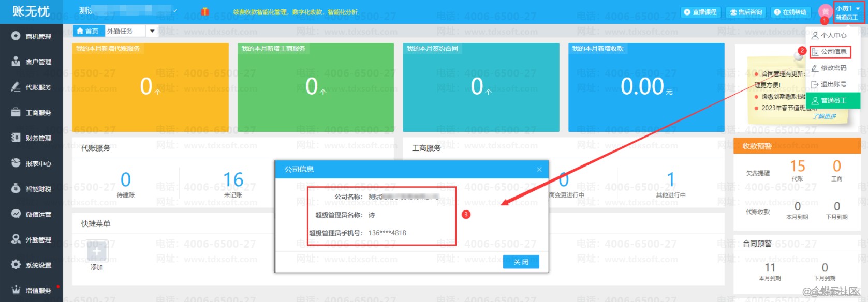This screenshot has height=302, width=868.
Task: Go to 代账服务 sidebar icon
Action: [x=16, y=87]
